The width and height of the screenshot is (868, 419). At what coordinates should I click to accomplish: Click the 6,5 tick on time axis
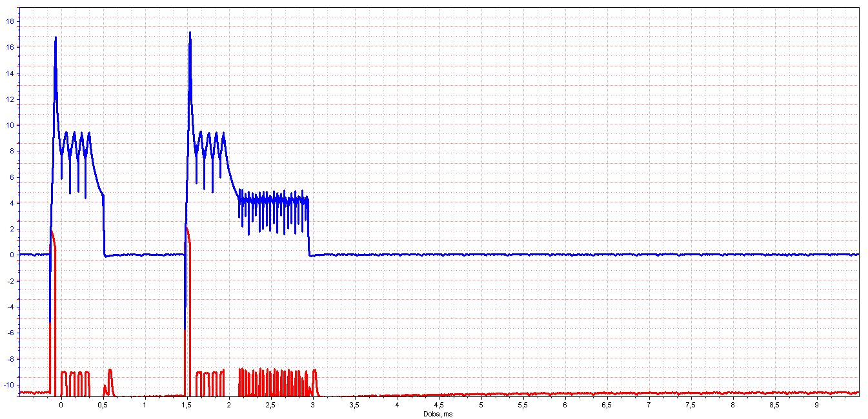(x=607, y=405)
